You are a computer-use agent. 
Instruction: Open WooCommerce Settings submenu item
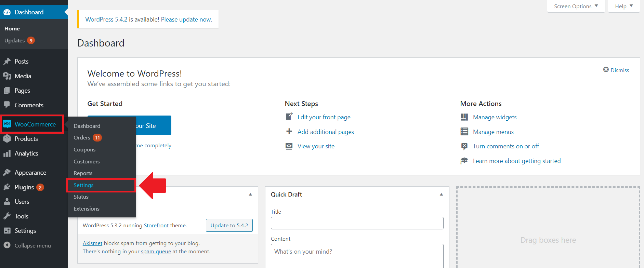pos(83,185)
